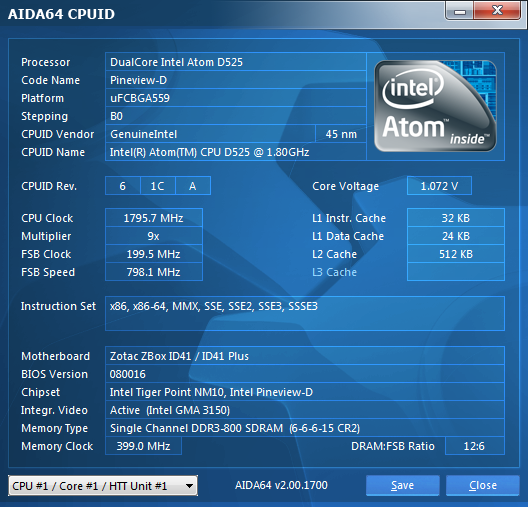Click the Core Voltage 1.072 V box
The height and width of the screenshot is (507, 528).
[439, 186]
